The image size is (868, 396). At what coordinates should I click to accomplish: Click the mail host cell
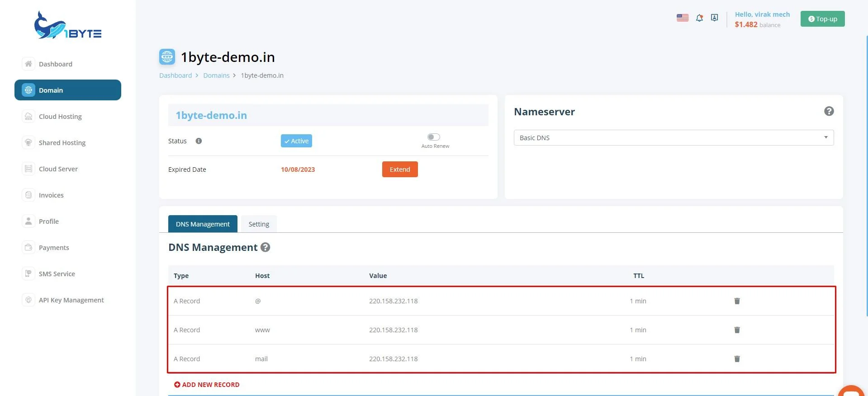(261, 359)
